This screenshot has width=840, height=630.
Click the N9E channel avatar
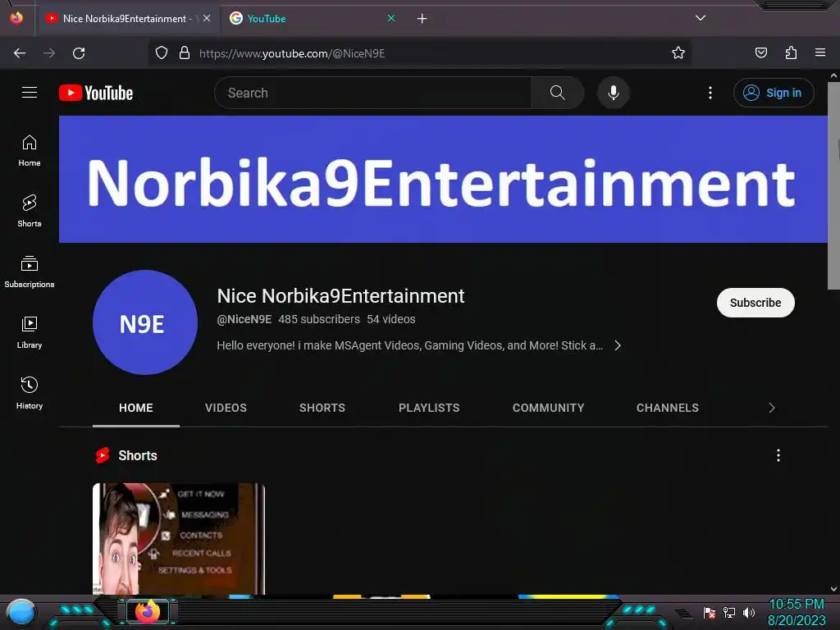[145, 322]
